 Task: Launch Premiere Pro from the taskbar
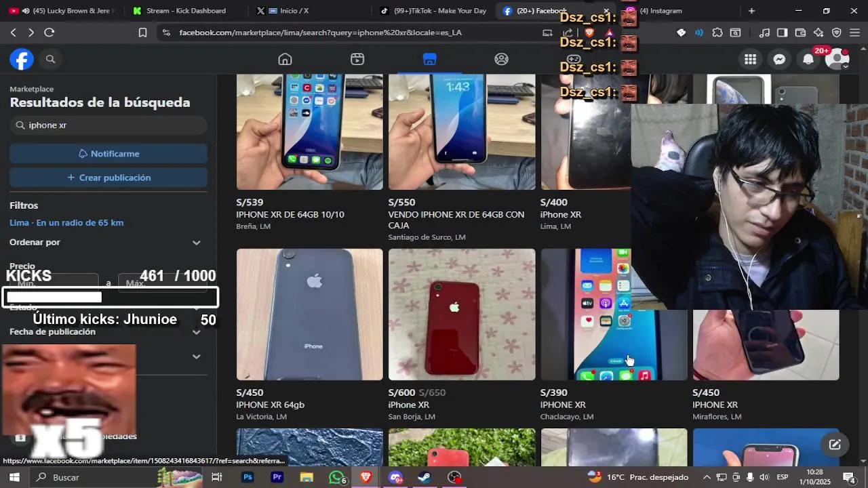pyautogui.click(x=277, y=477)
